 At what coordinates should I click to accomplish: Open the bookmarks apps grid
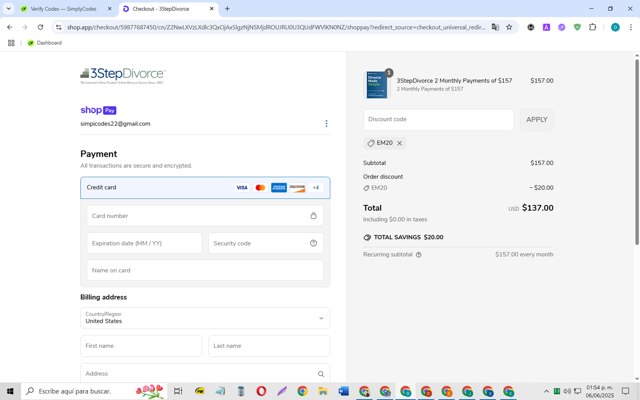(11, 43)
